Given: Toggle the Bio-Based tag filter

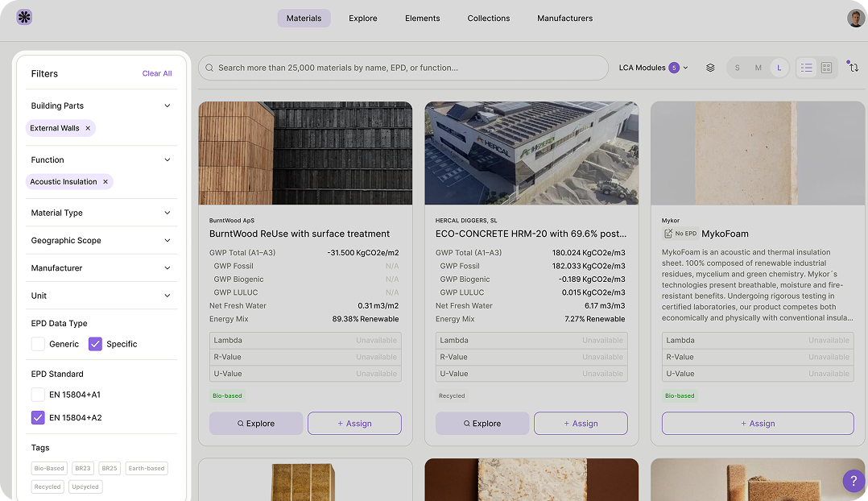Looking at the screenshot, I should 49,468.
